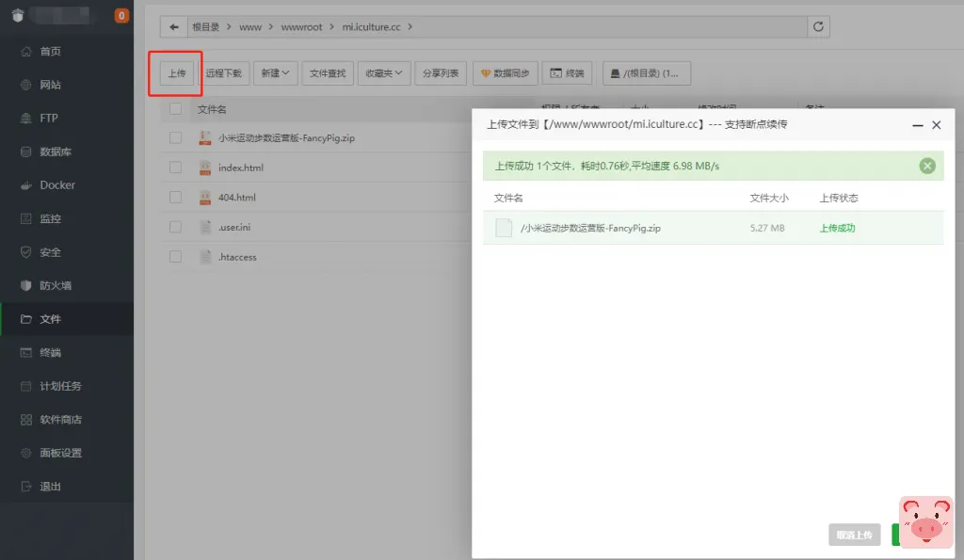
Task: Select file name 小米运动步数运营版-FancyPig.zip in list
Action: coord(286,137)
